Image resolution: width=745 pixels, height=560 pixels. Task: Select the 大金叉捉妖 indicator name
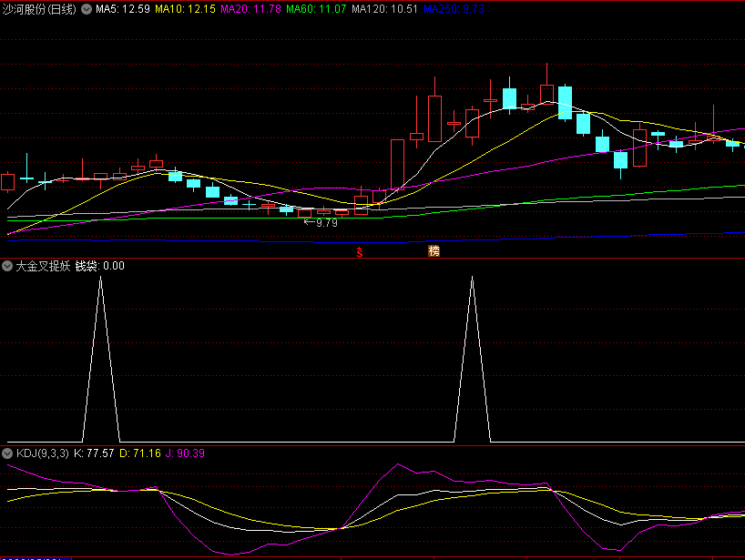pyautogui.click(x=43, y=266)
